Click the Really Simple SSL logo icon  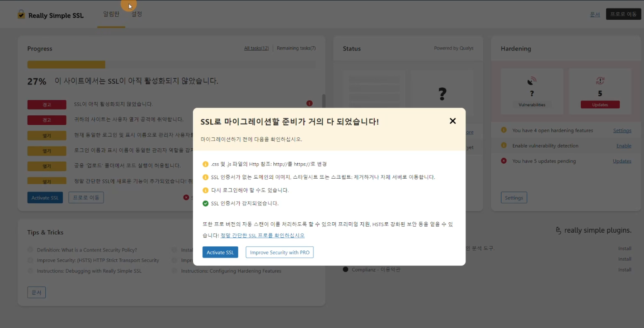coord(21,15)
